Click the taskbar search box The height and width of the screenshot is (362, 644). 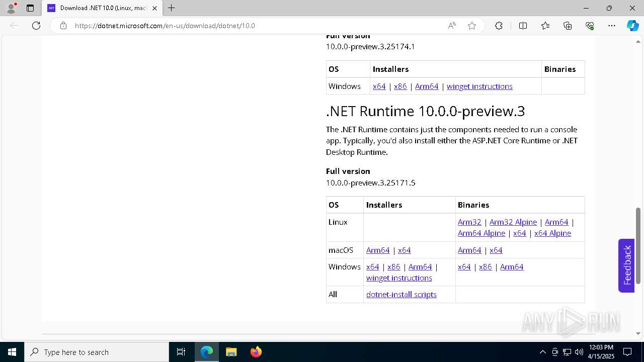(x=97, y=352)
